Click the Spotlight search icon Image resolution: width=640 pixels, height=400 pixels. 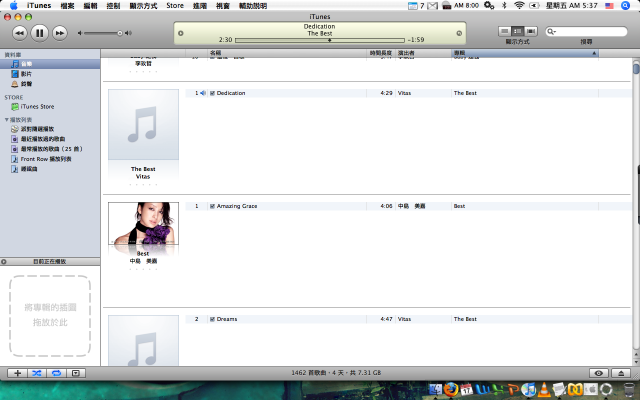pyautogui.click(x=625, y=6)
